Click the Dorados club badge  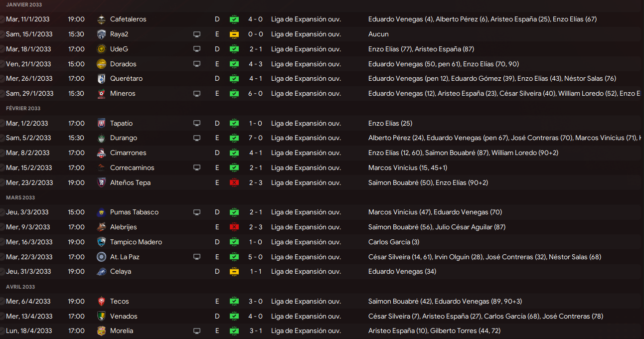(x=101, y=64)
